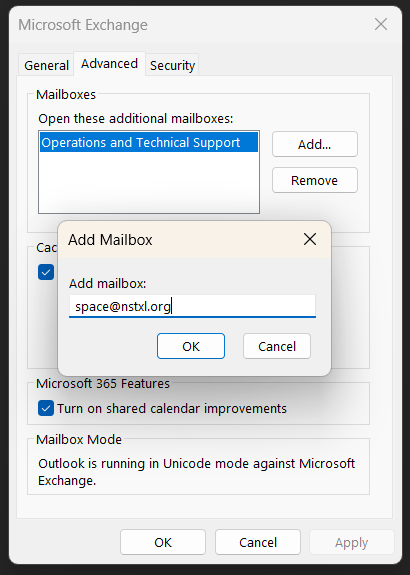Click the Add Mailbox title bar text
Image resolution: width=410 pixels, height=575 pixels.
click(110, 240)
